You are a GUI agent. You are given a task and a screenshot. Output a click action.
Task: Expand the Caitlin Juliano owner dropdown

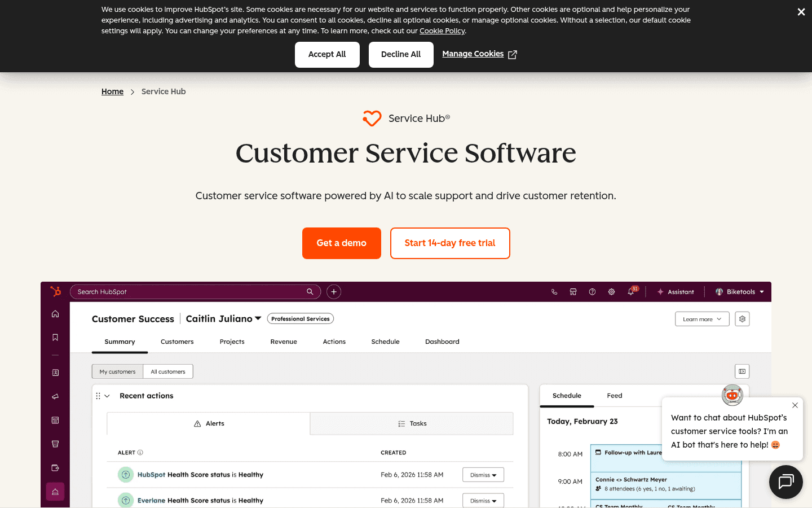[x=224, y=319]
